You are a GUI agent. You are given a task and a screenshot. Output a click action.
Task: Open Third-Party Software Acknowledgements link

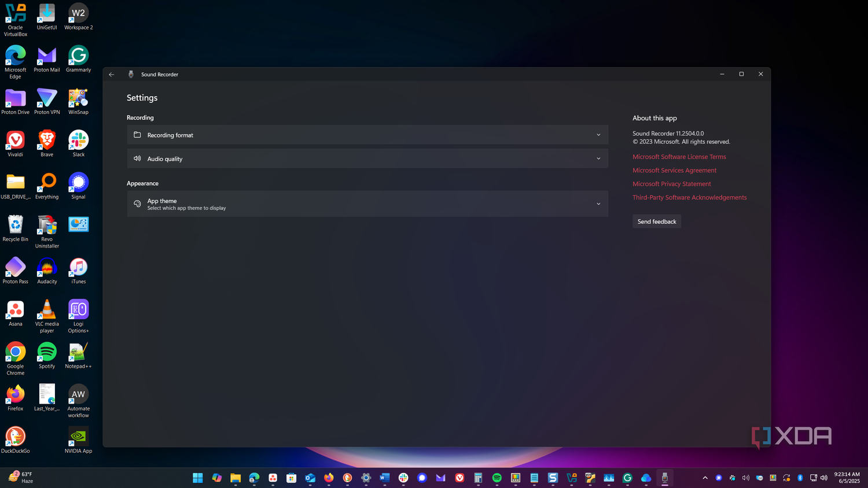point(689,198)
